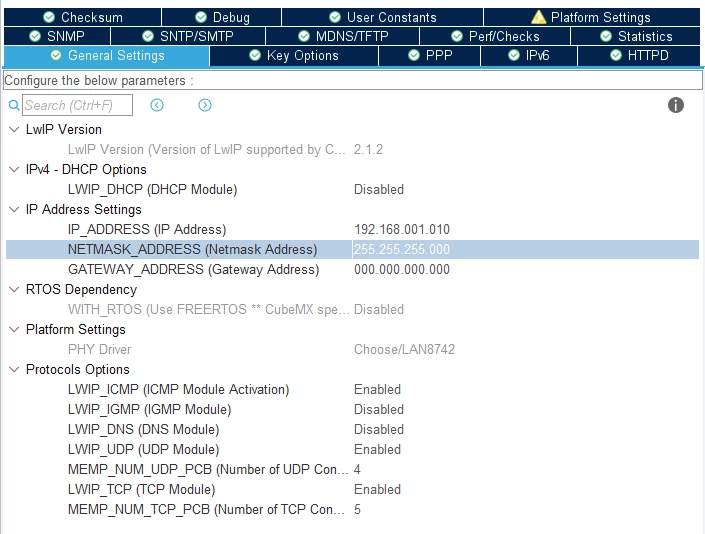Open the parameter info icon
The height and width of the screenshot is (534, 705).
tap(675, 105)
